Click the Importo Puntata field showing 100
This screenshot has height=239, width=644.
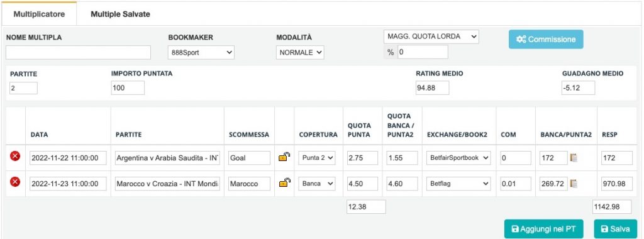(128, 88)
